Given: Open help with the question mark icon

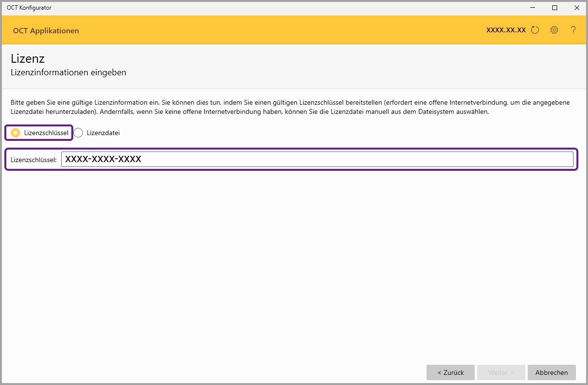Looking at the screenshot, I should coord(573,30).
